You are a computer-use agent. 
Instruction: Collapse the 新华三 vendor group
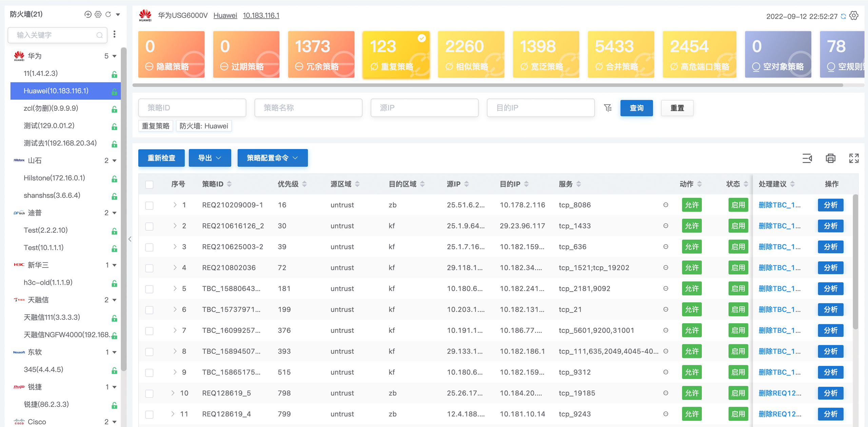pos(115,265)
